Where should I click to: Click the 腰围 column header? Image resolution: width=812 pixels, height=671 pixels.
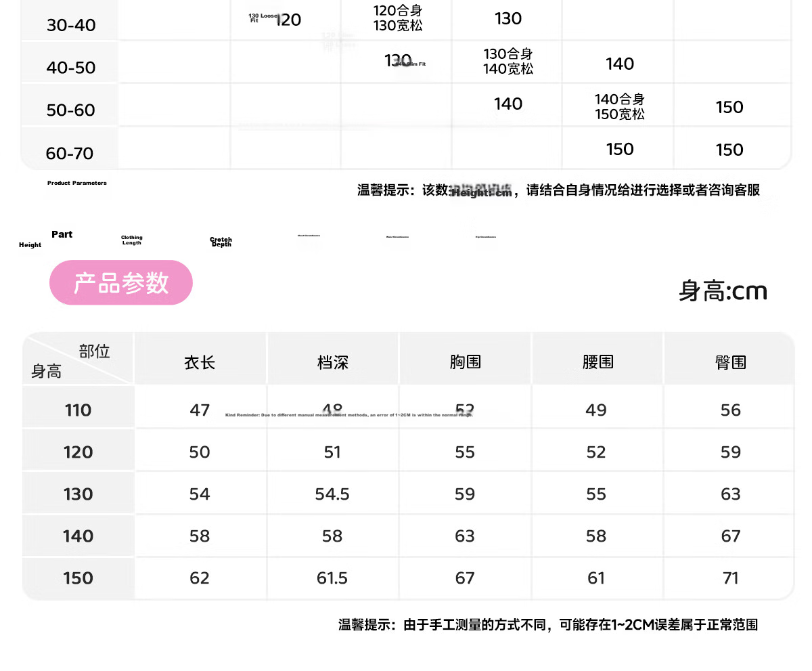click(597, 362)
